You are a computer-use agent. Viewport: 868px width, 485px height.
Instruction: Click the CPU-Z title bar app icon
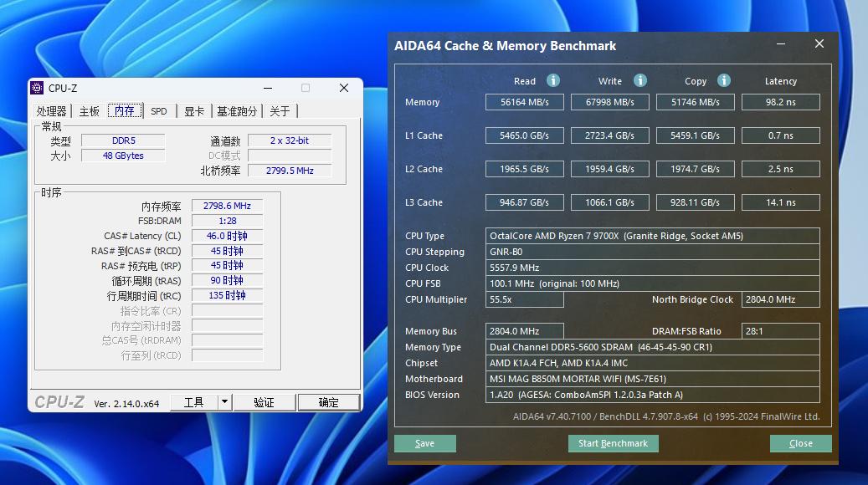click(x=37, y=88)
